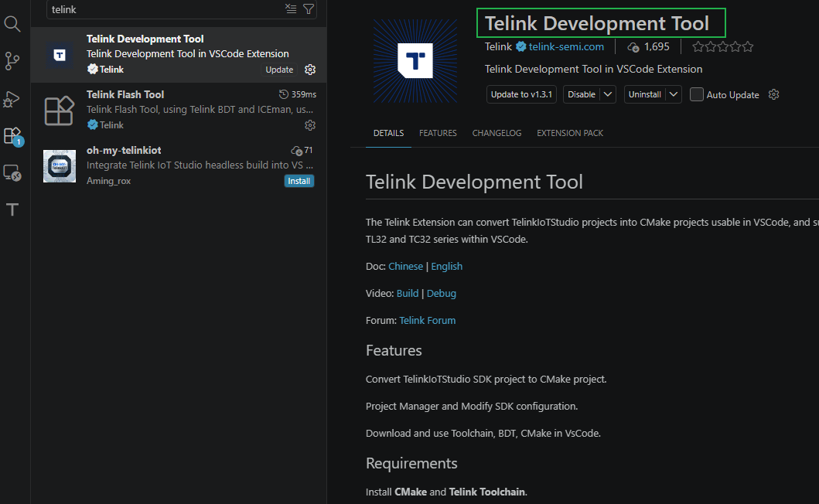819x504 pixels.
Task: Select the oh-my-telinkiot list entry
Action: 179,166
